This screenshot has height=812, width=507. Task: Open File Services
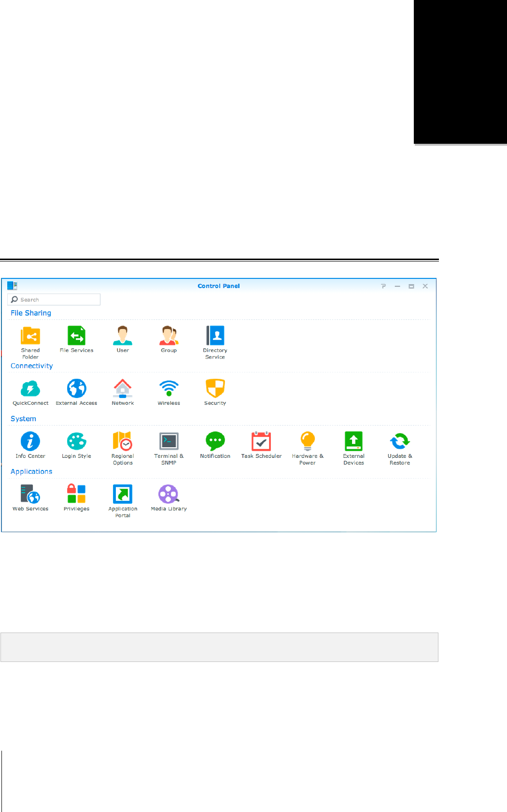(76, 336)
